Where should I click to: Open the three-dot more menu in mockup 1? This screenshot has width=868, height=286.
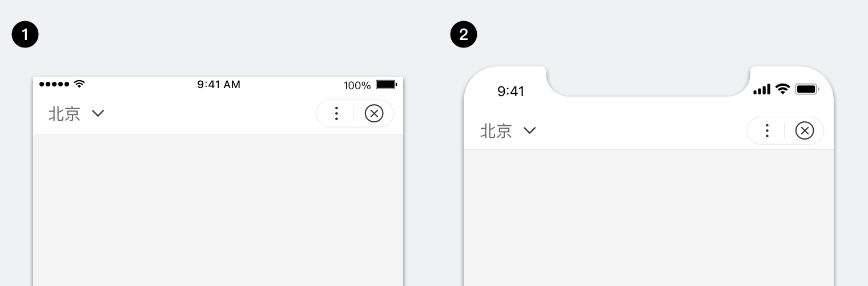[336, 114]
